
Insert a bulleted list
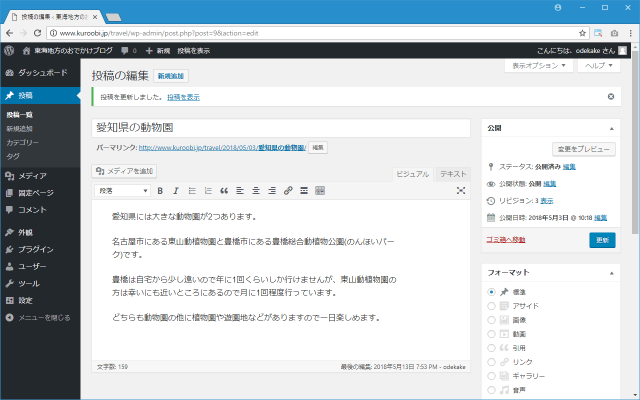[x=191, y=190]
